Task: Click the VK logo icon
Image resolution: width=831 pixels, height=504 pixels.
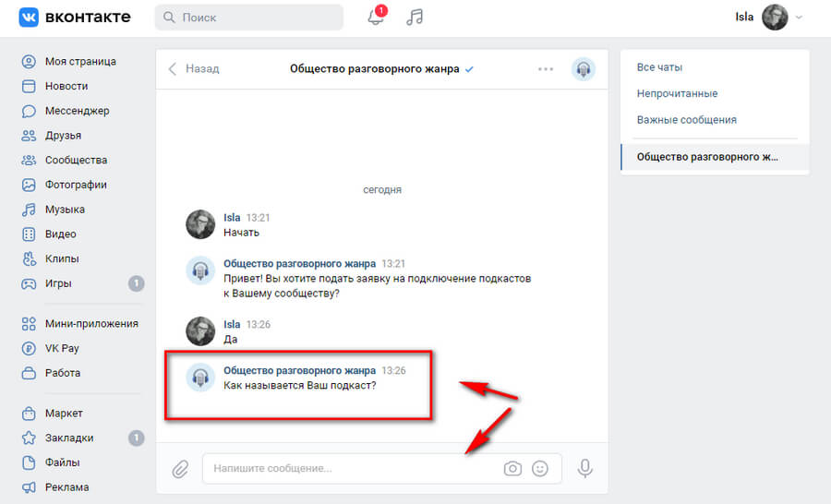Action: click(29, 17)
